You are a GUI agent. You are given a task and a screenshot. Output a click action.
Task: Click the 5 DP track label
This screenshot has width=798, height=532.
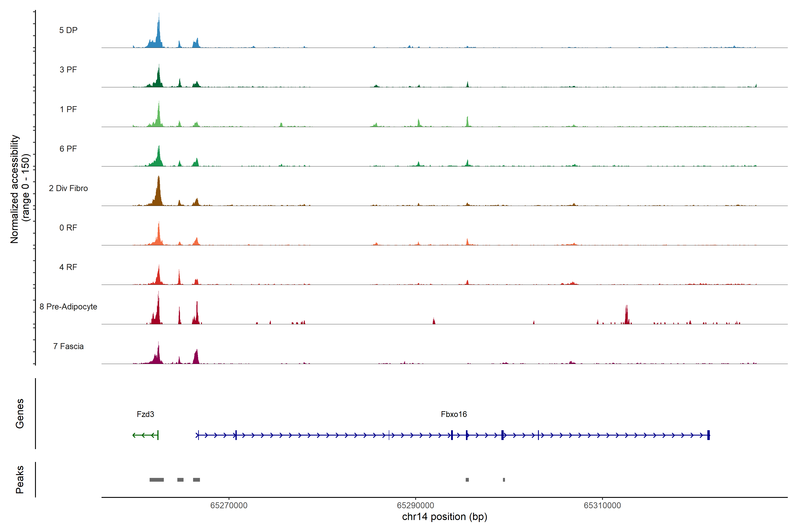click(x=68, y=30)
